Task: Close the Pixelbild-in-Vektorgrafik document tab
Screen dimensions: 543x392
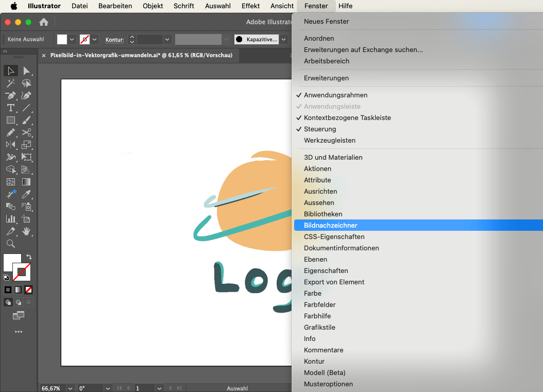Action: (x=44, y=55)
